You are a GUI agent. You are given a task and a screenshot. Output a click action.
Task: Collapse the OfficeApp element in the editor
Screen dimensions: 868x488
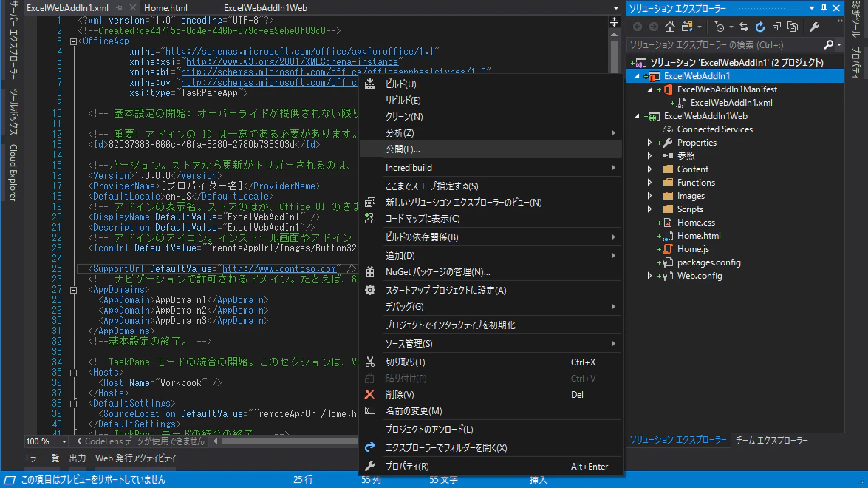(x=73, y=41)
